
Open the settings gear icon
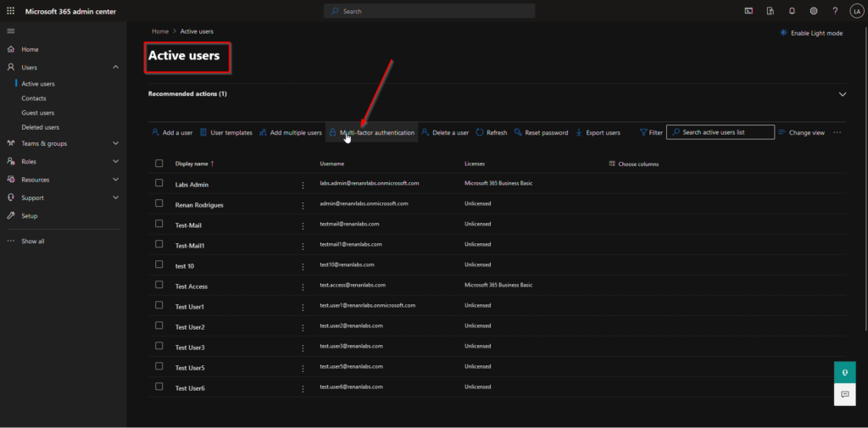tap(813, 11)
